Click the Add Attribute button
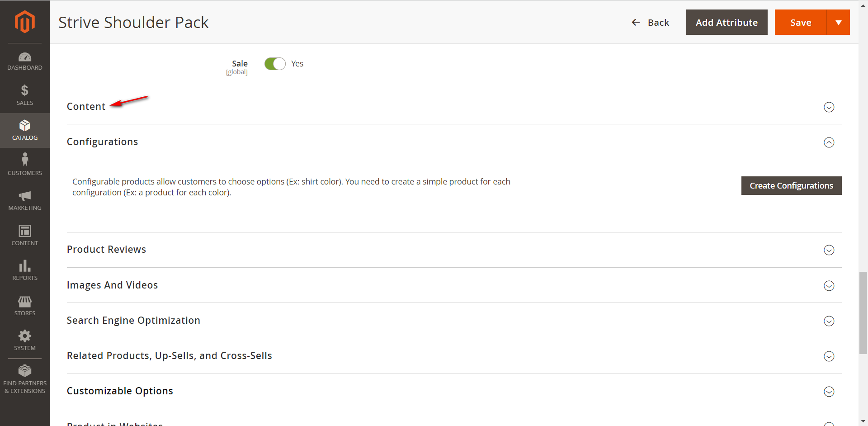868x426 pixels. click(x=726, y=22)
